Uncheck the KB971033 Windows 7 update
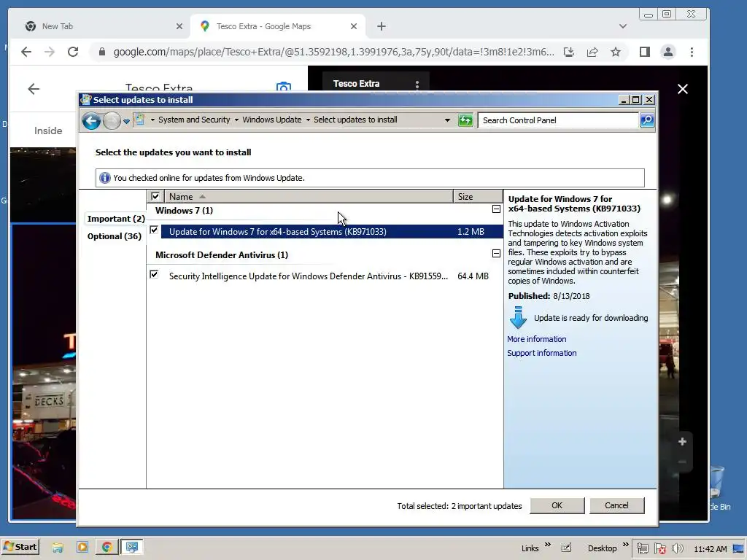Screen dimensions: 747x560 point(154,230)
